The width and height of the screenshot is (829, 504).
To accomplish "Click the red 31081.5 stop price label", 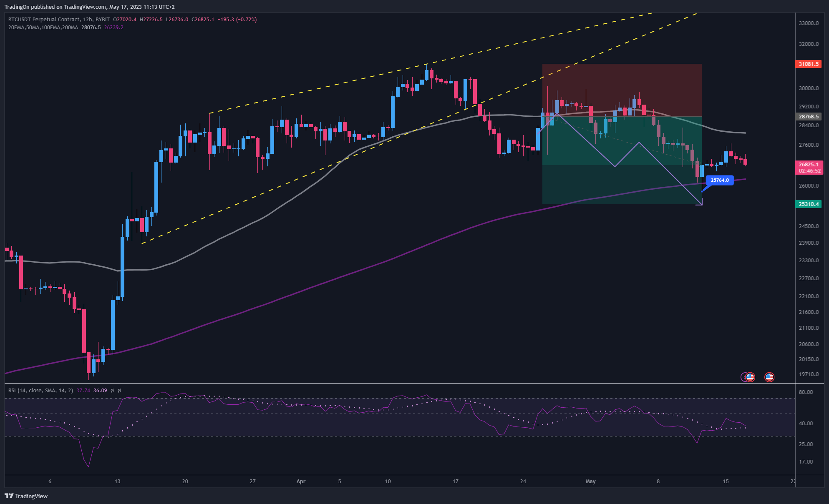I will pos(809,64).
